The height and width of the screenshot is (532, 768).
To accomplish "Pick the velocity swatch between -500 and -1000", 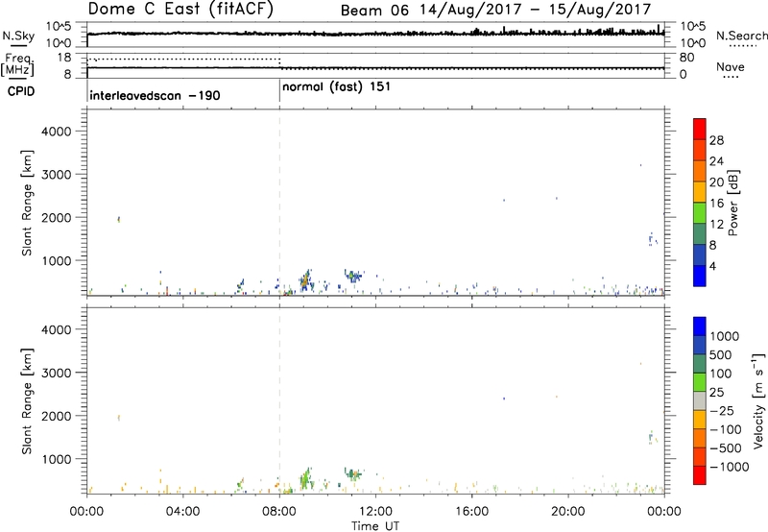I will [700, 457].
